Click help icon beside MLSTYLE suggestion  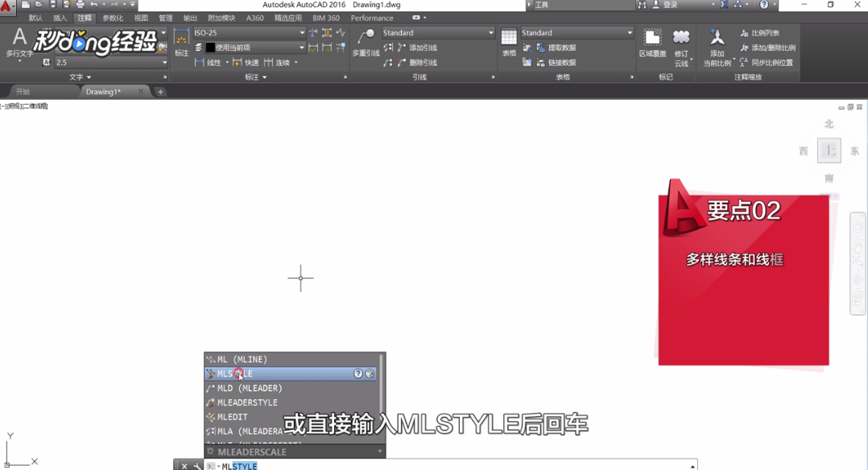pyautogui.click(x=358, y=373)
